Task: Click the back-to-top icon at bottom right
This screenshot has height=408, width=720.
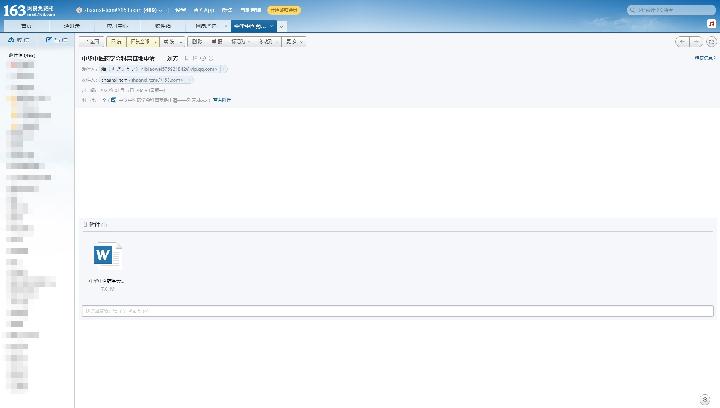Action: pos(704,399)
